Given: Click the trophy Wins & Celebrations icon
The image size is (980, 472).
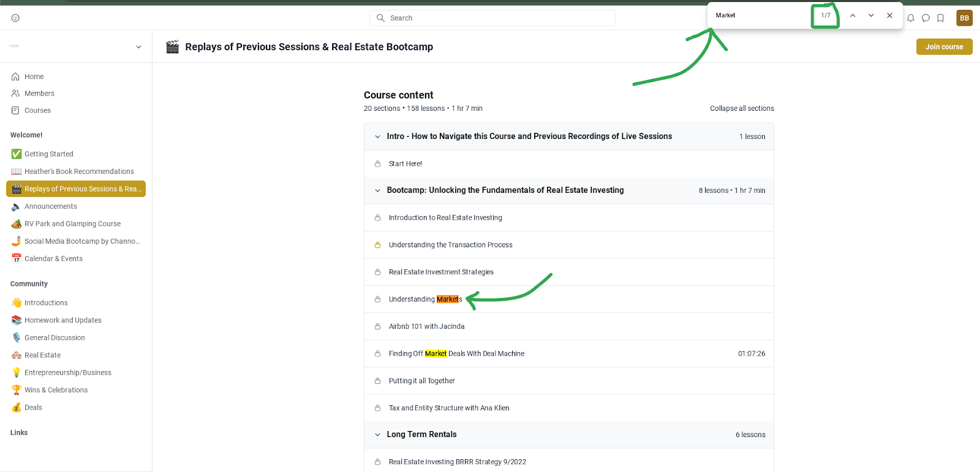Looking at the screenshot, I should coord(17,390).
